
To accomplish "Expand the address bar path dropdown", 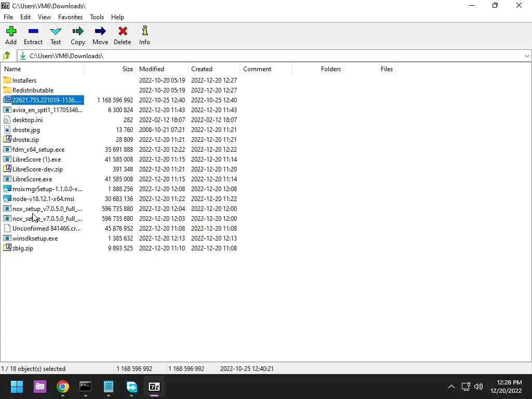I will point(527,56).
